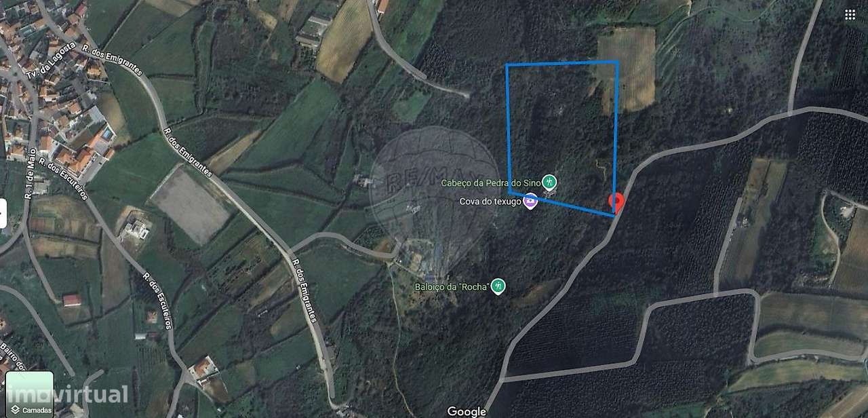Click the red location pin marker
This screenshot has height=418, width=868.
[616, 202]
